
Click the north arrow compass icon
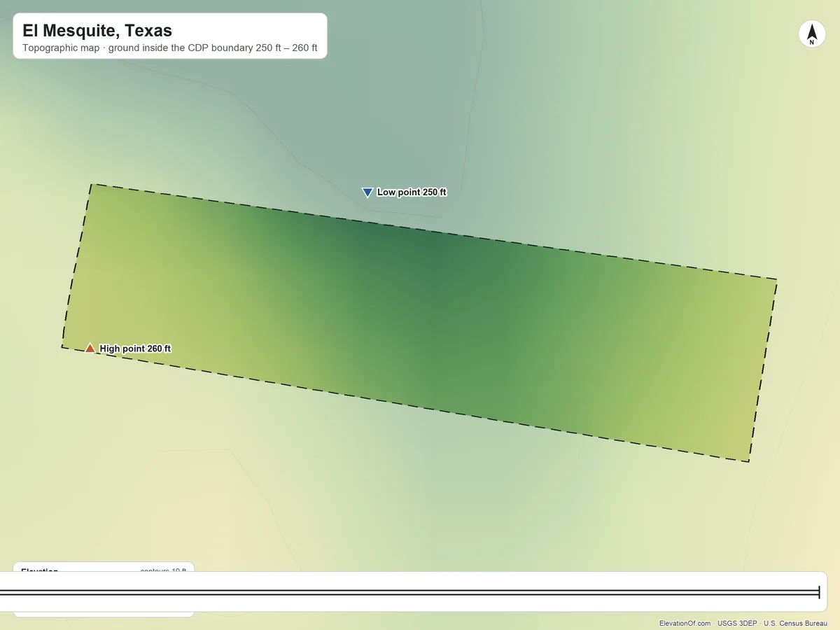tap(812, 34)
